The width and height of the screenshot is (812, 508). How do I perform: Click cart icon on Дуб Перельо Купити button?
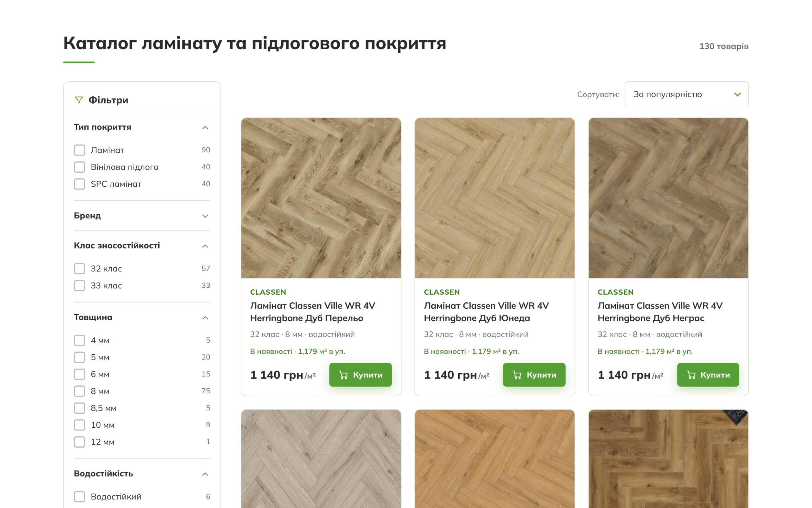coord(343,375)
